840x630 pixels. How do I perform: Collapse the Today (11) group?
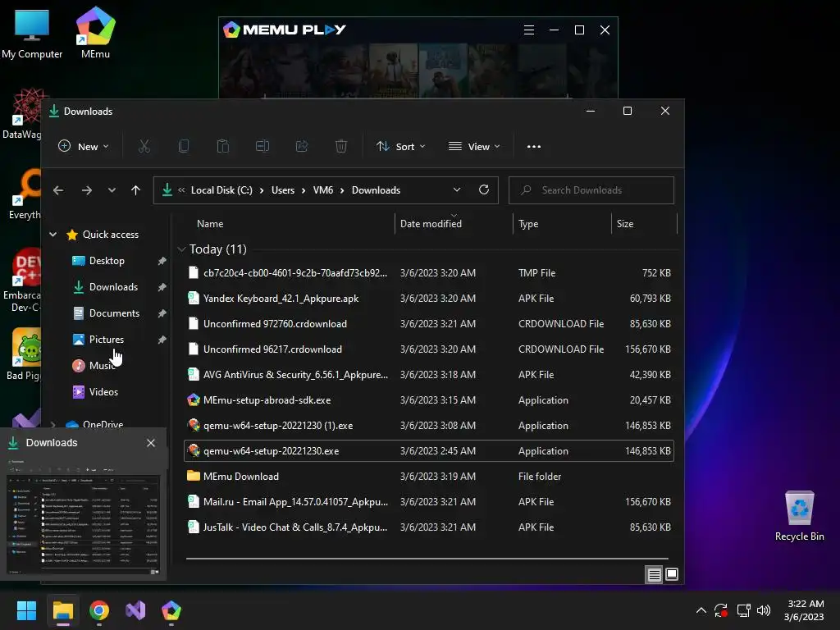click(181, 249)
